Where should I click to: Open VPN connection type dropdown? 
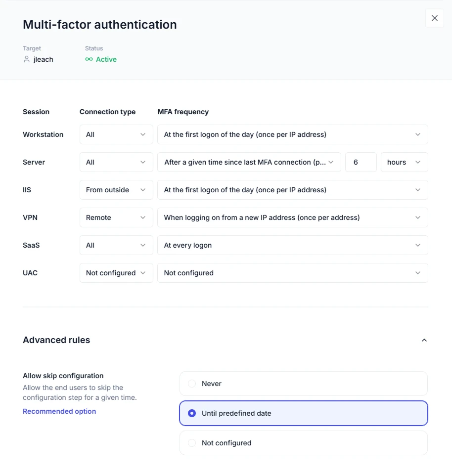tap(116, 217)
